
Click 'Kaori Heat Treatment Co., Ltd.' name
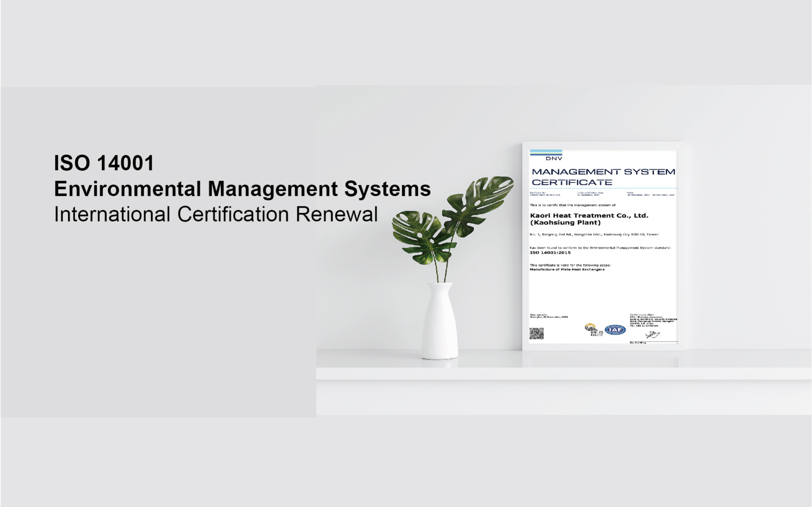pos(589,215)
